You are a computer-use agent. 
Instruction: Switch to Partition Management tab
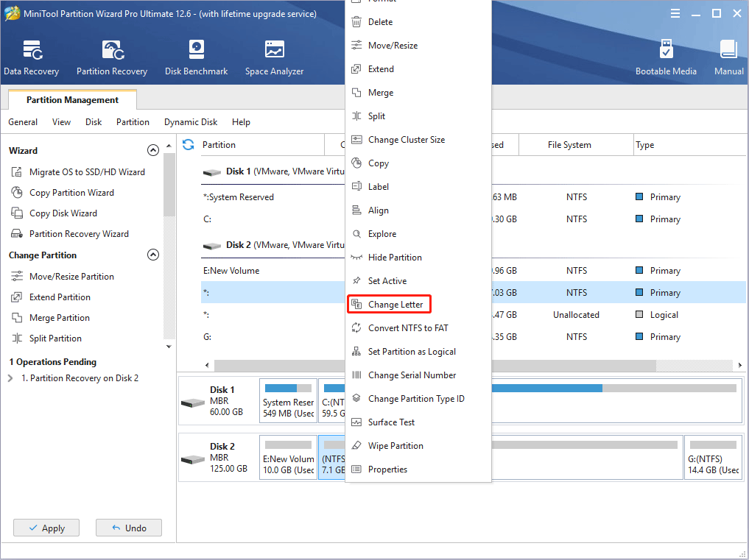(x=73, y=100)
